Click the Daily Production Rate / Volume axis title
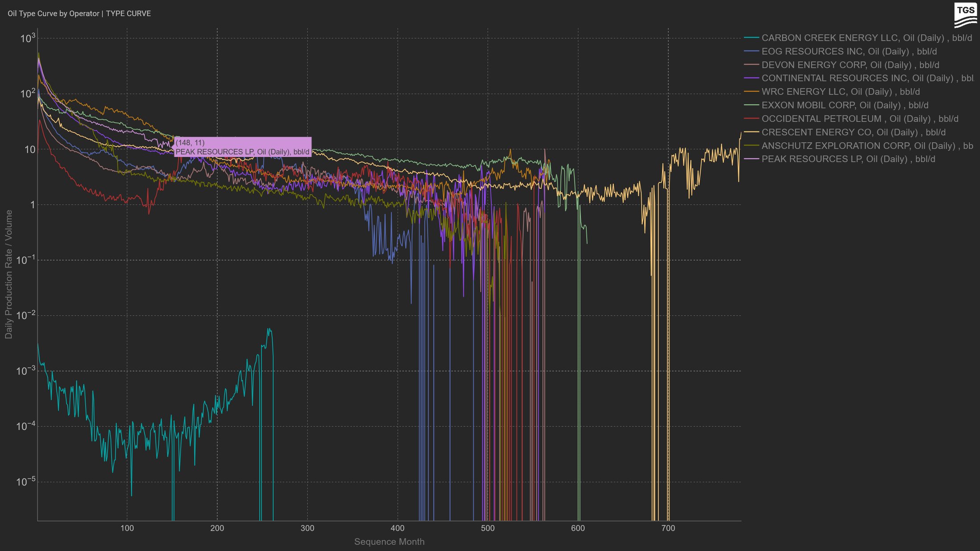Image resolution: width=980 pixels, height=551 pixels. (x=8, y=274)
